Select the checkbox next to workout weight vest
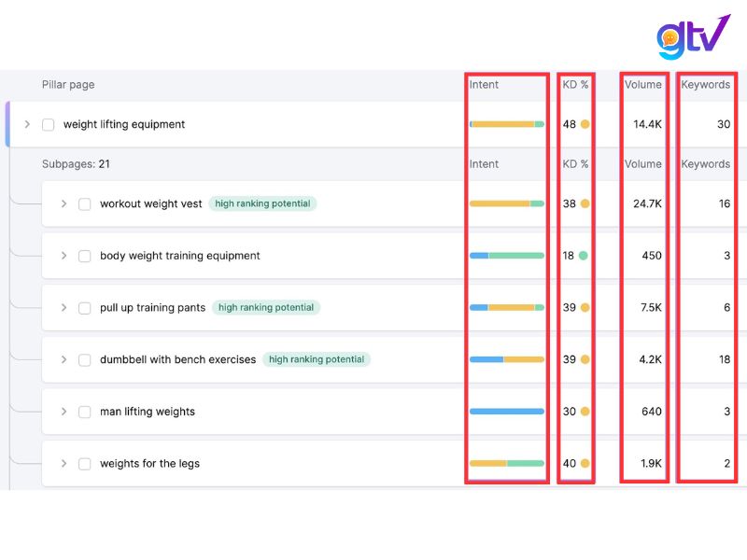This screenshot has width=747, height=560. click(x=85, y=203)
